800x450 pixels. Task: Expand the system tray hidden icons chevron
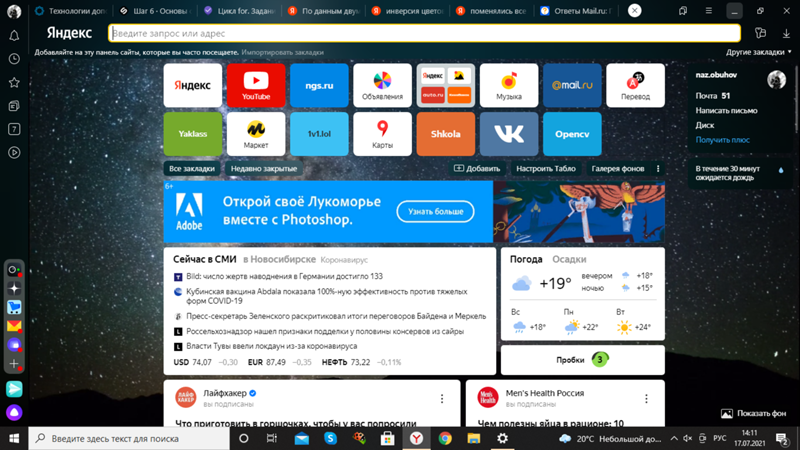pyautogui.click(x=674, y=438)
